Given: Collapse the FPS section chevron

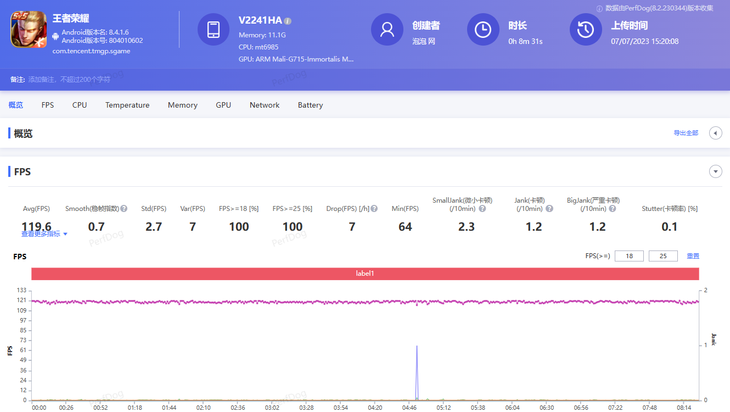Looking at the screenshot, I should pos(715,172).
